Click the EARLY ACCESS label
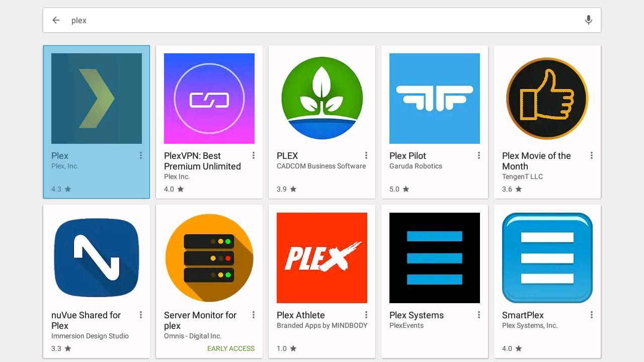Image resolution: width=644 pixels, height=362 pixels. [231, 348]
